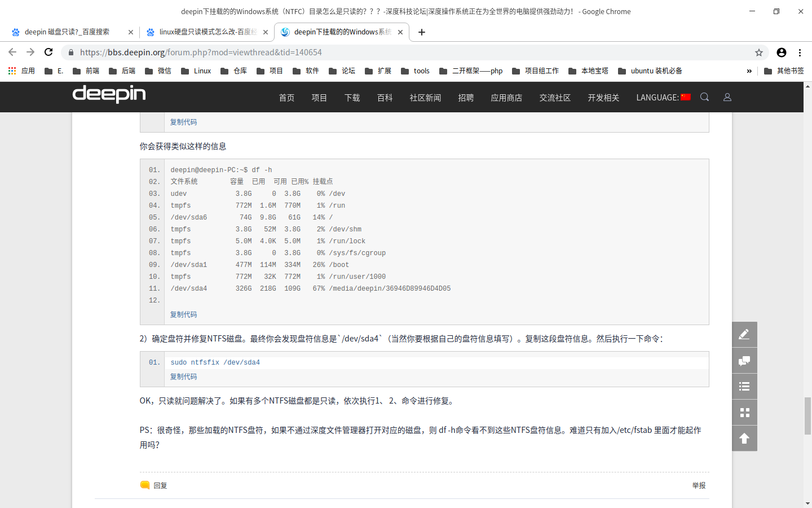Click the 'sudo ntfsfix /dev/sda4' command text
Screen dimensions: 812x508
coord(215,363)
